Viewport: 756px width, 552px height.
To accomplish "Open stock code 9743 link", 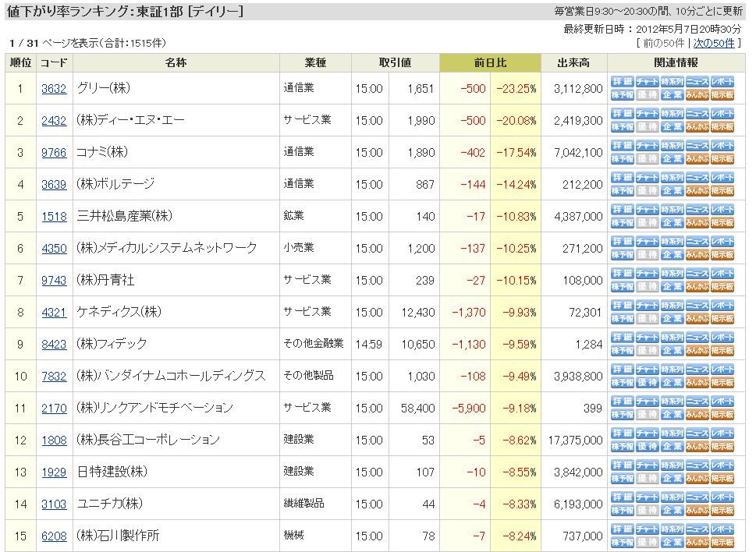I will pos(54,281).
